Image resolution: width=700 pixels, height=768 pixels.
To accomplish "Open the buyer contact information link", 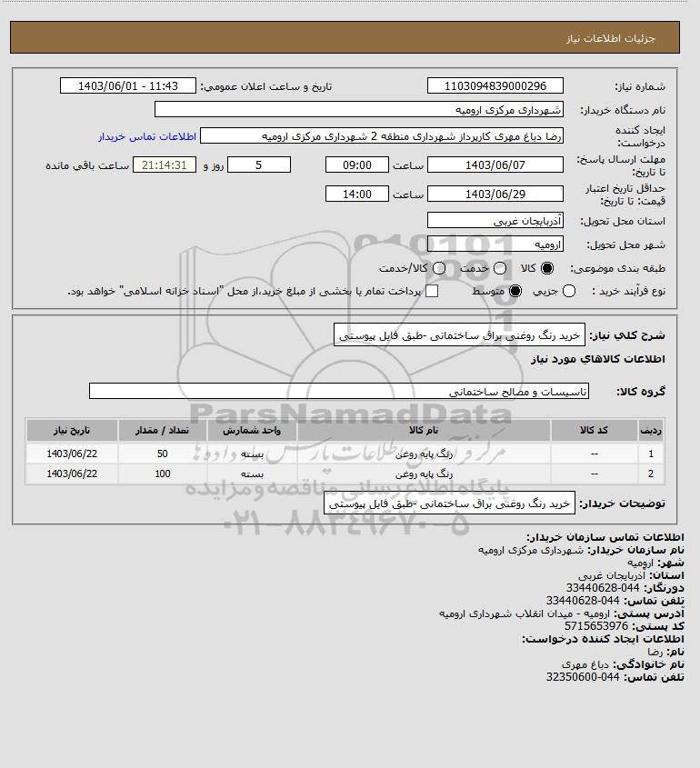I will tap(147, 136).
